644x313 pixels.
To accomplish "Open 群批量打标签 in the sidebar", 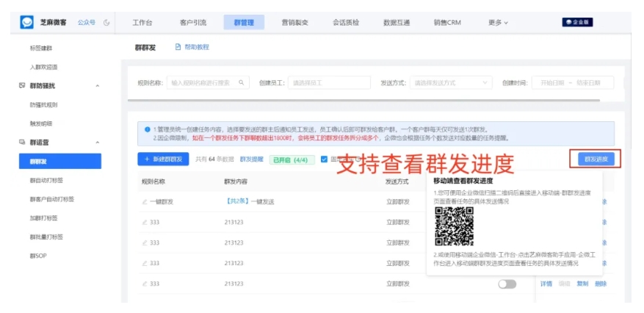I will click(x=46, y=237).
